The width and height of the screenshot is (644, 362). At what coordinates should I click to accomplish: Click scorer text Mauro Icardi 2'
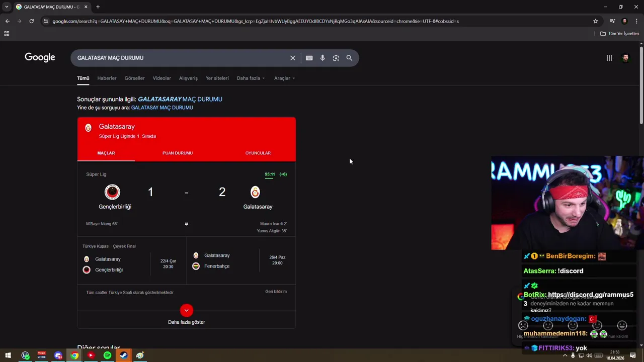point(273,224)
